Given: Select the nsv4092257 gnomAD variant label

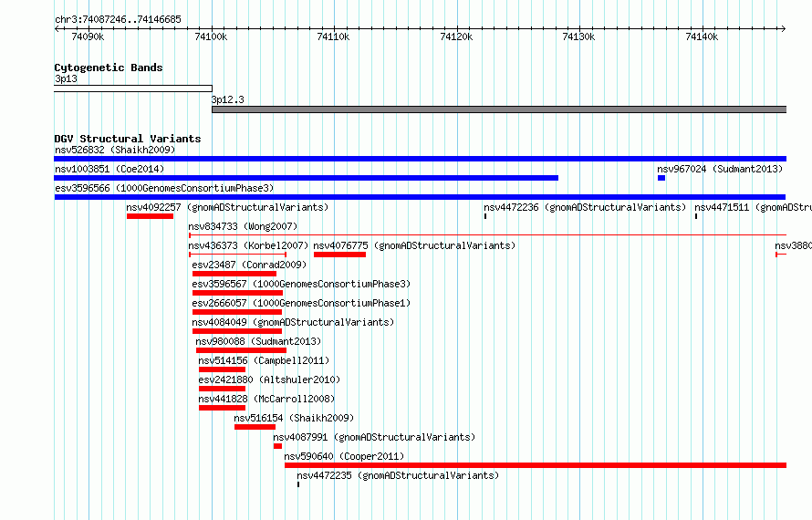Looking at the screenshot, I should 227,207.
